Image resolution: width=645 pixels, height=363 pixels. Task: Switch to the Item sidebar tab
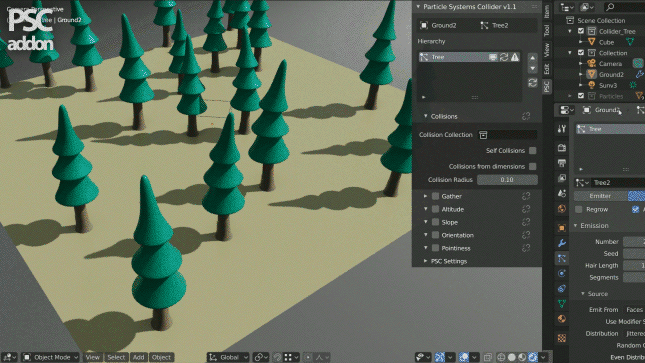click(547, 12)
